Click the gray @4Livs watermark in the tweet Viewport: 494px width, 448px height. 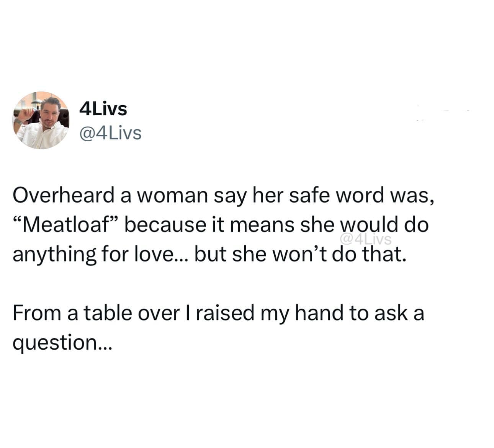(x=365, y=239)
